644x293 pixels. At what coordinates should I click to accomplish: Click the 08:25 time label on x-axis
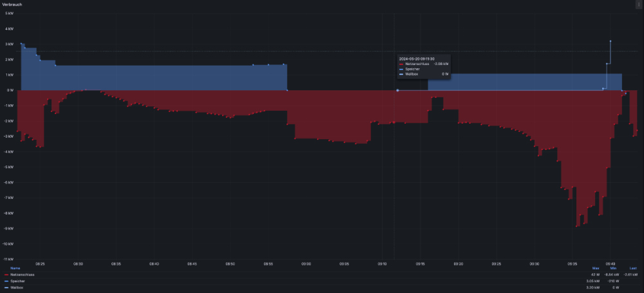click(40, 263)
